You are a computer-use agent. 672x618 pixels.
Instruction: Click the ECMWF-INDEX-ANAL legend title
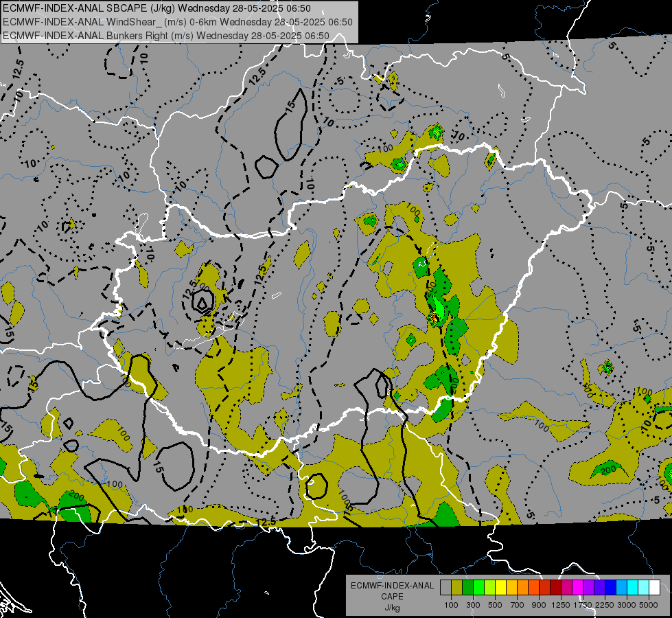(x=392, y=586)
